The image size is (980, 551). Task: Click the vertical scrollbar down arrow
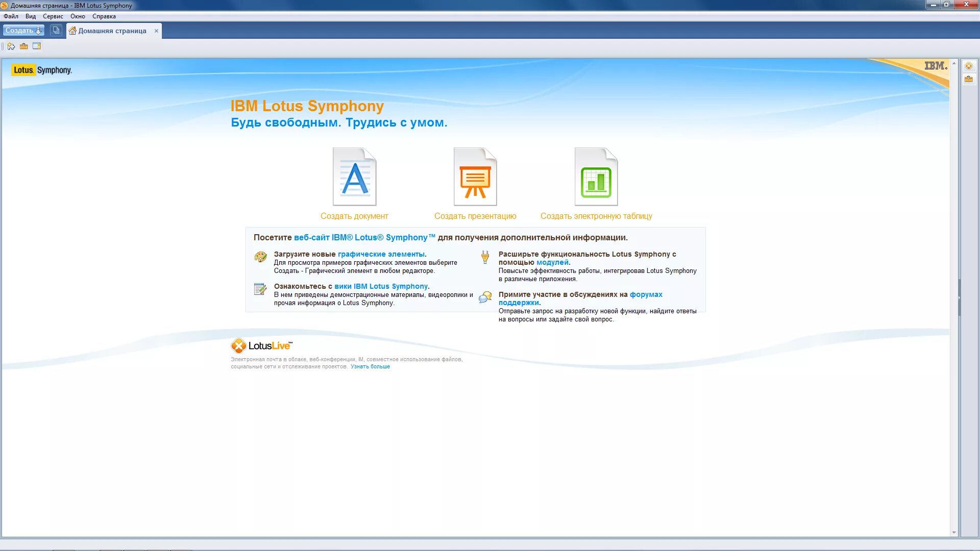pos(954,533)
